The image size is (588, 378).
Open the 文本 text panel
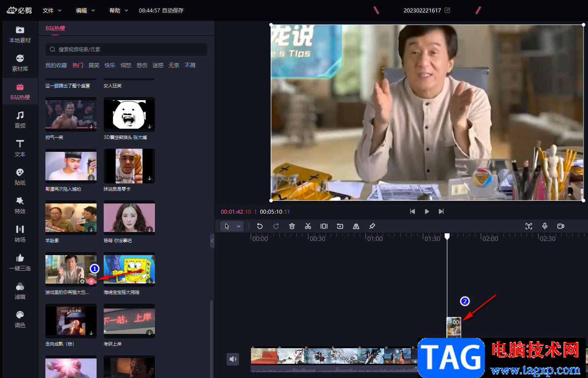(x=20, y=149)
